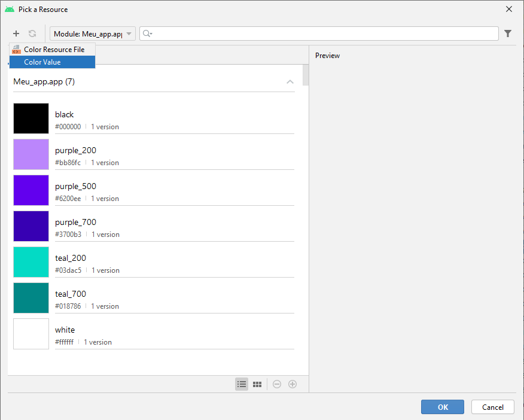
Task: Switch to list view mode
Action: [x=242, y=384]
